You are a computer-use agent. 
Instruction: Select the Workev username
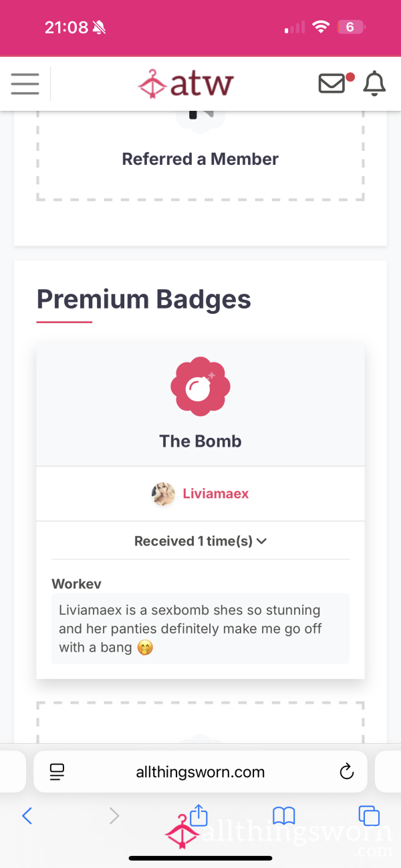[76, 584]
